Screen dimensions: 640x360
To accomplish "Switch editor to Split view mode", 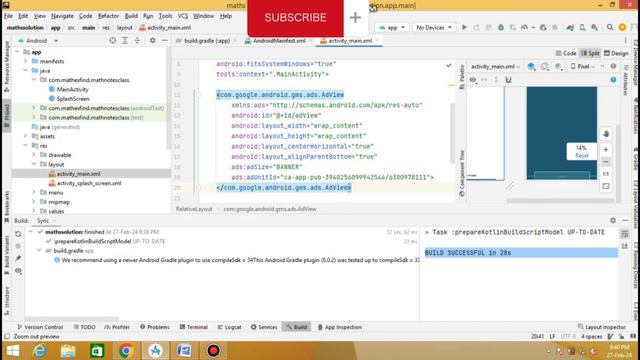I will tap(590, 53).
